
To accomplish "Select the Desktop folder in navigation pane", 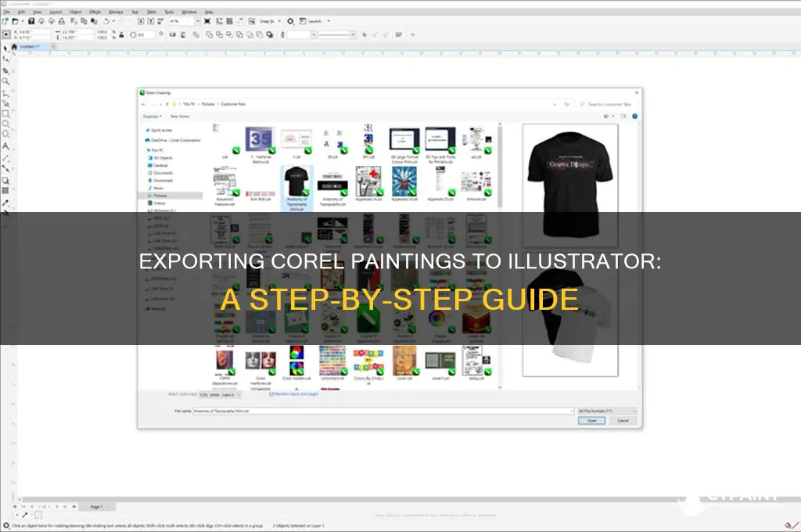I will pyautogui.click(x=158, y=166).
